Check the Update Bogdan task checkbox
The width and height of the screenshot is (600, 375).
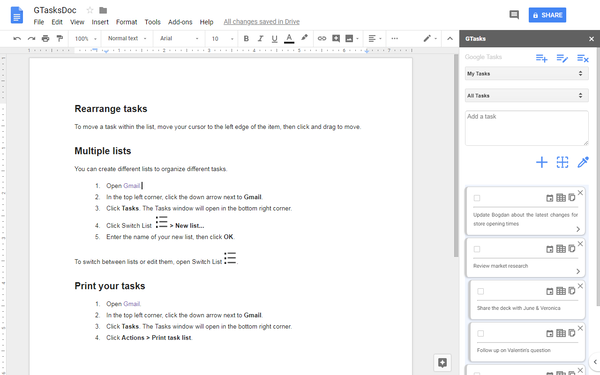[x=477, y=198]
